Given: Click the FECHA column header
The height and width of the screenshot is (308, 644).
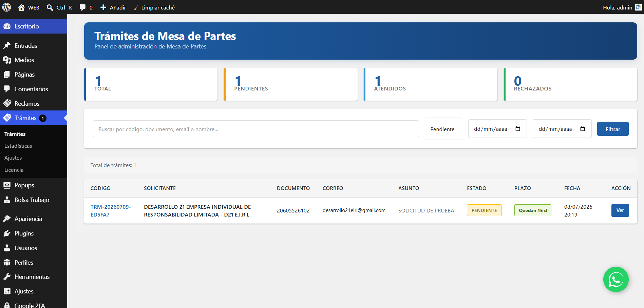Looking at the screenshot, I should pos(572,188).
